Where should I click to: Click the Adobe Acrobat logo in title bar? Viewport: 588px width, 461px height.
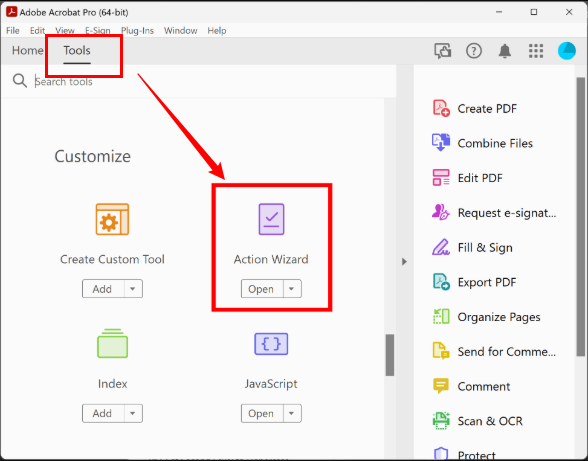click(12, 12)
